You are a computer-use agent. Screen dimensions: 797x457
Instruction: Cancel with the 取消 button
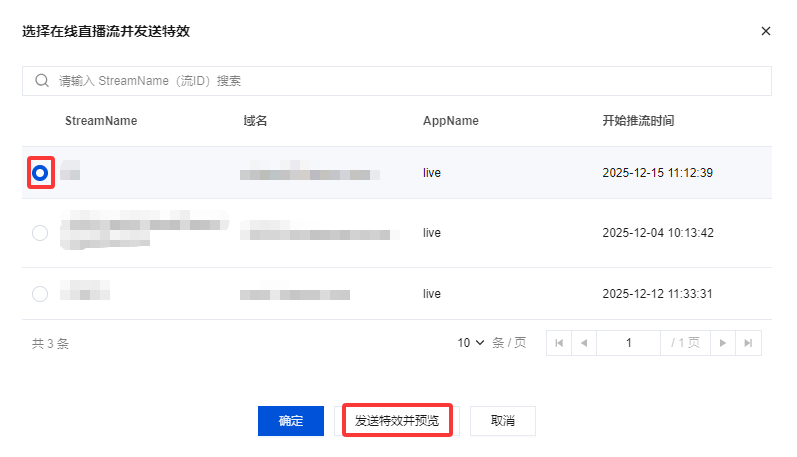click(x=503, y=421)
